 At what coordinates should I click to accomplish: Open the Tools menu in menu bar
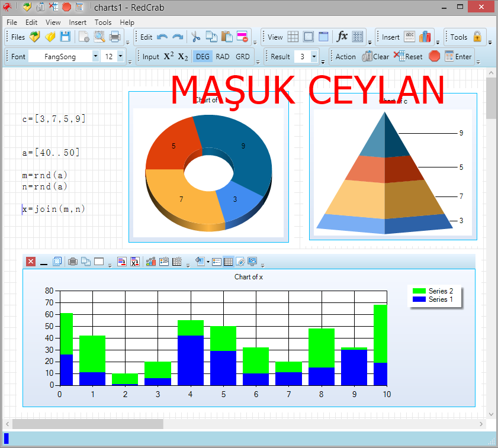pos(103,22)
